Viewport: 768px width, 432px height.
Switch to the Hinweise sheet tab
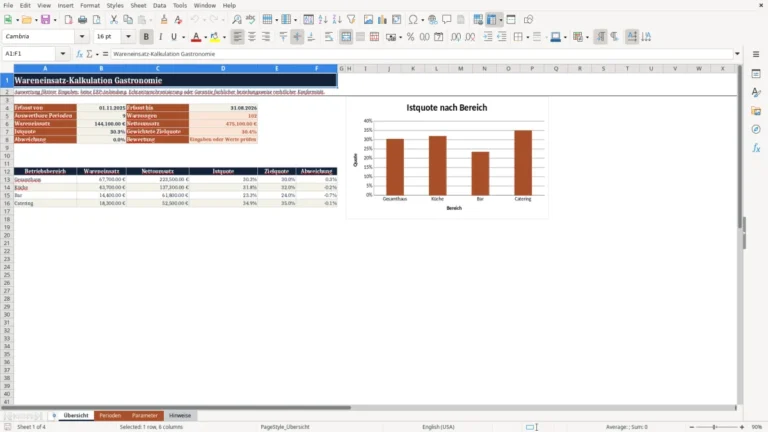click(x=180, y=415)
